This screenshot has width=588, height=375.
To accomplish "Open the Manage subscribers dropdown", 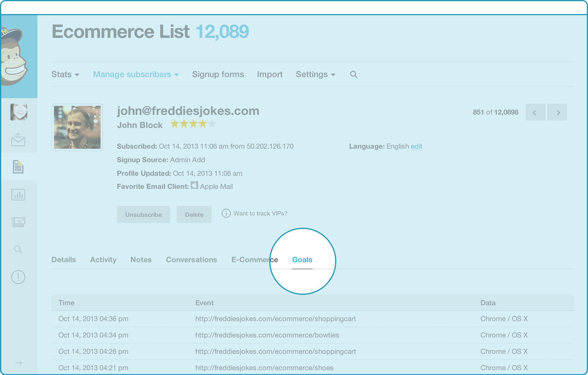I will [x=136, y=74].
